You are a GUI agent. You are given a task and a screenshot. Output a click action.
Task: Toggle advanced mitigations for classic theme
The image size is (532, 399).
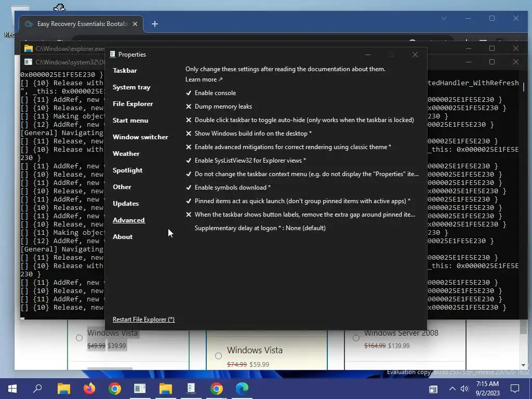[x=288, y=147]
